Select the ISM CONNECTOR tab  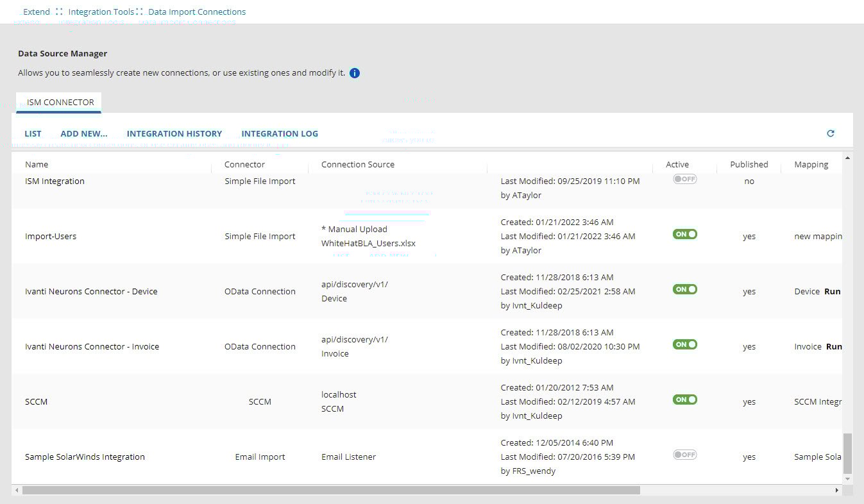(60, 103)
